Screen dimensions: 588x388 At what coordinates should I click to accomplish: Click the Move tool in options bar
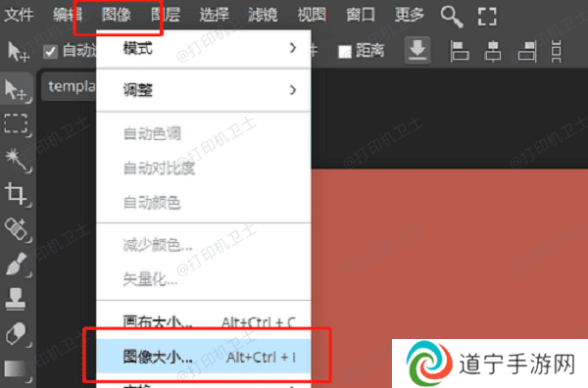(18, 51)
